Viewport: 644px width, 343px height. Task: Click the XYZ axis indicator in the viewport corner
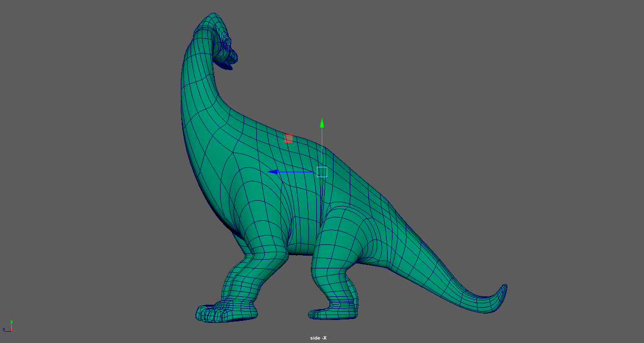tap(8, 327)
